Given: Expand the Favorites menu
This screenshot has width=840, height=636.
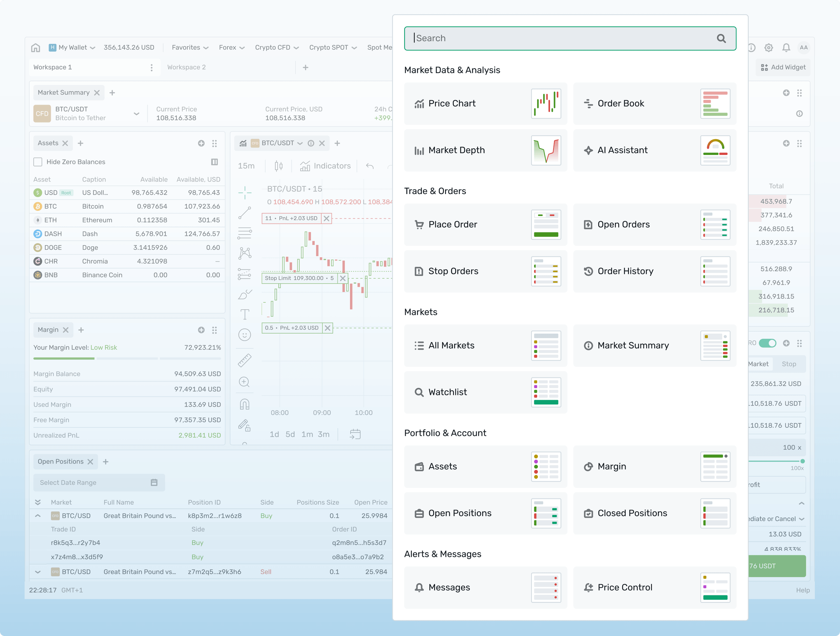Looking at the screenshot, I should point(190,48).
